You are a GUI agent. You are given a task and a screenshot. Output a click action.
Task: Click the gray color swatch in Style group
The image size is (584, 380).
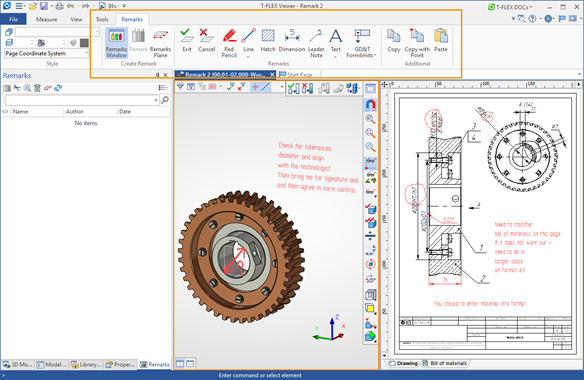(x=85, y=43)
